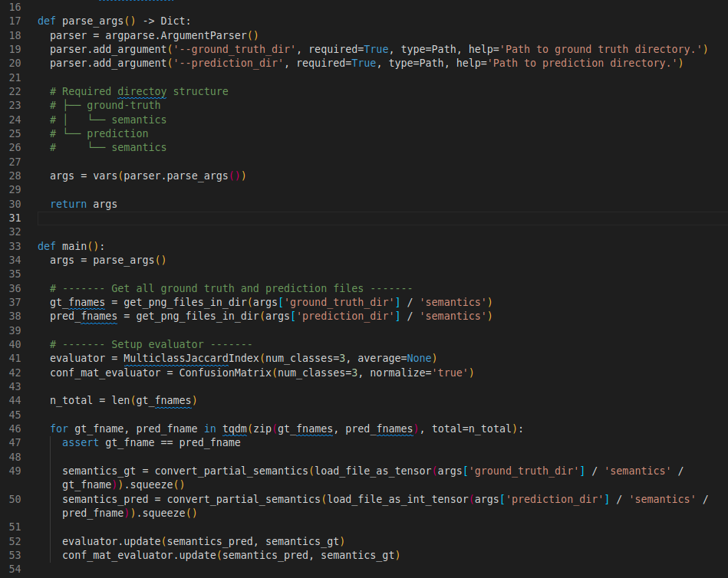Image resolution: width=728 pixels, height=578 pixels.
Task: Click 'load_file_as_int_tensor' call on line 50
Action: [398, 499]
